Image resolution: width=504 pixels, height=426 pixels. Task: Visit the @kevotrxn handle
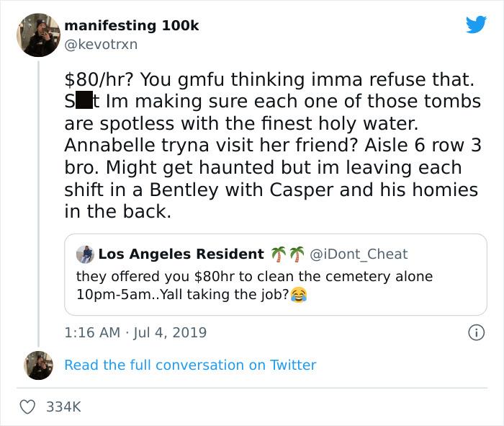pyautogui.click(x=100, y=44)
